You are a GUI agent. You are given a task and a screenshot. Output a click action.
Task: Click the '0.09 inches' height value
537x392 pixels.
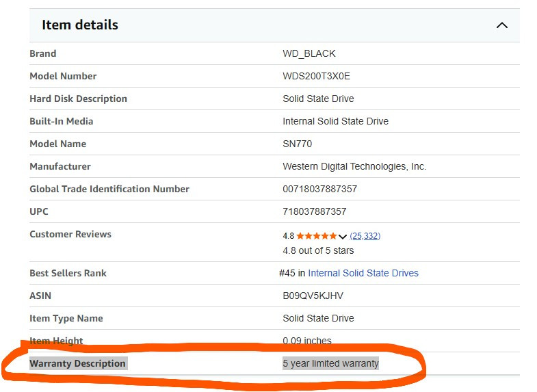[307, 341]
